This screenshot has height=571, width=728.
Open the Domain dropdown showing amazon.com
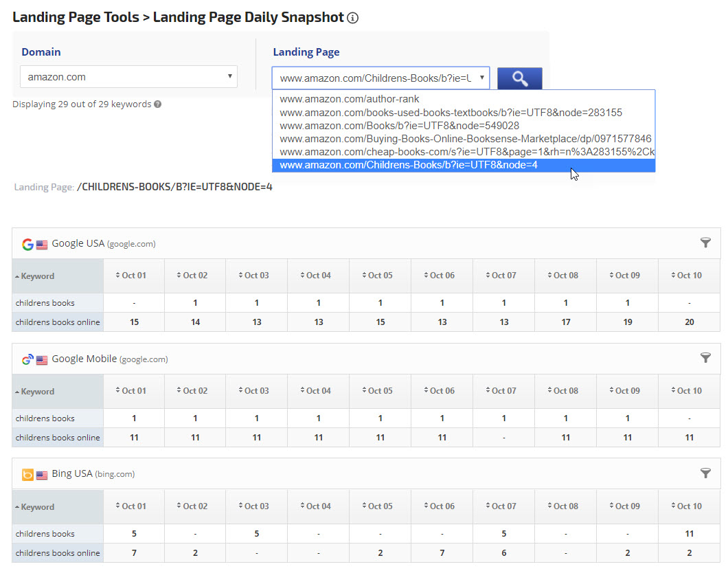[128, 77]
